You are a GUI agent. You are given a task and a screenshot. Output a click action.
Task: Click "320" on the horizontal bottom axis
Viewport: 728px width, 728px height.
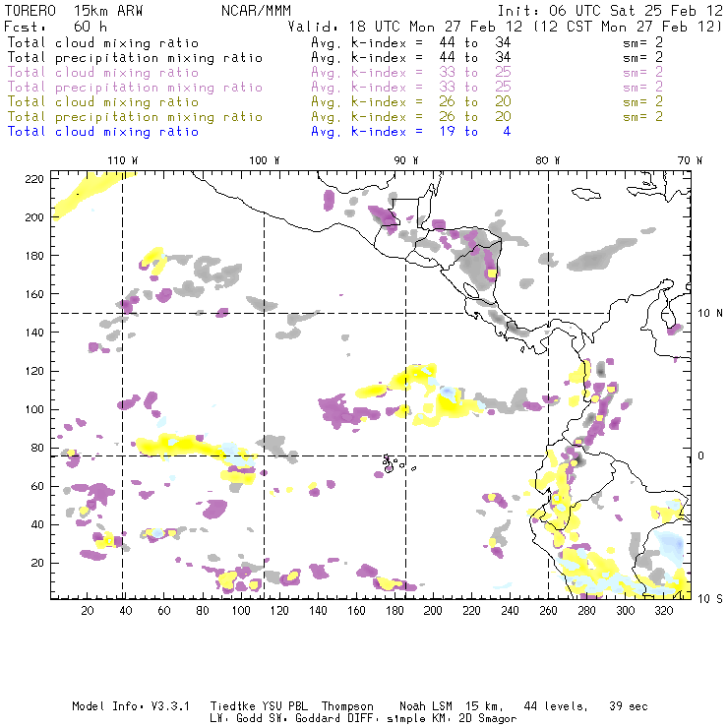click(x=664, y=611)
